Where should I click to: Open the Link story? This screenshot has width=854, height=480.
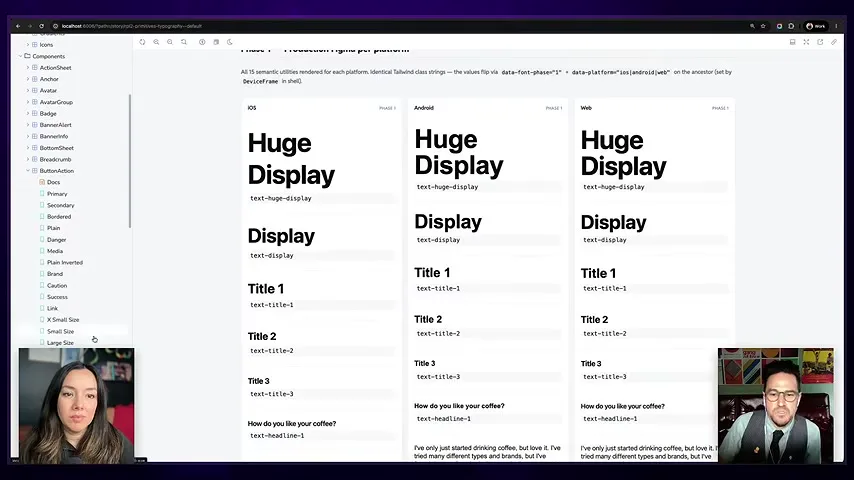52,308
